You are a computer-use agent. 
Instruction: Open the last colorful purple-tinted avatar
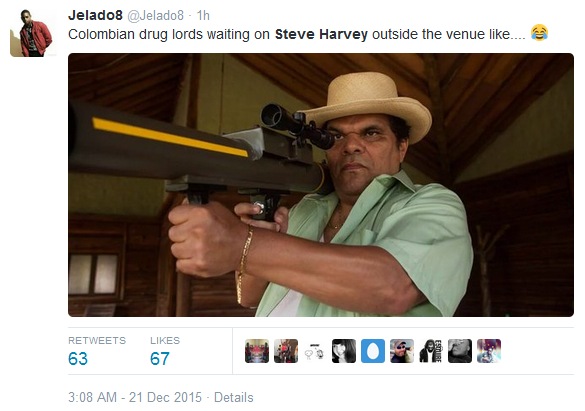tap(489, 351)
